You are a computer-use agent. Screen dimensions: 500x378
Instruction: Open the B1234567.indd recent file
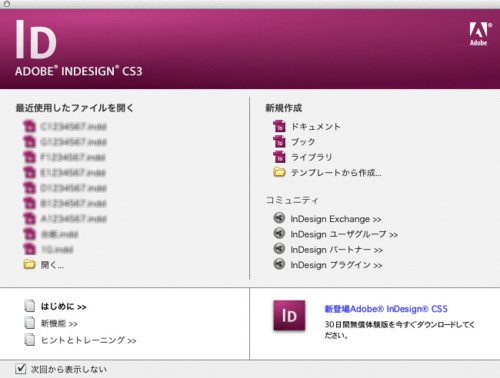tap(73, 203)
